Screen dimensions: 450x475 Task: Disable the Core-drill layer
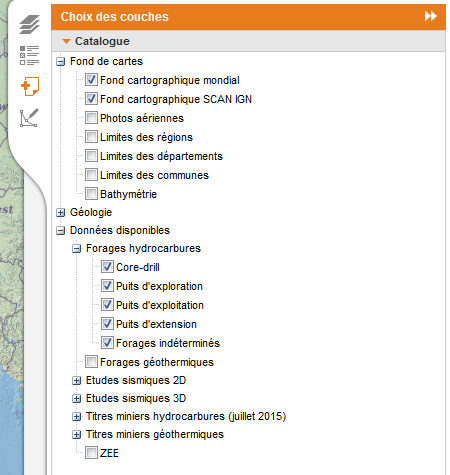point(107,267)
